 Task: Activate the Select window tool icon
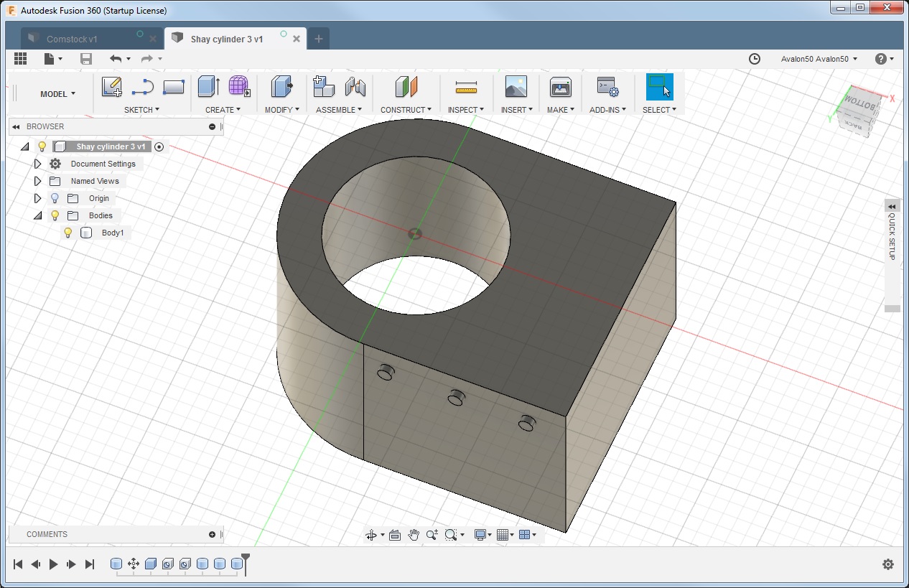pyautogui.click(x=659, y=87)
